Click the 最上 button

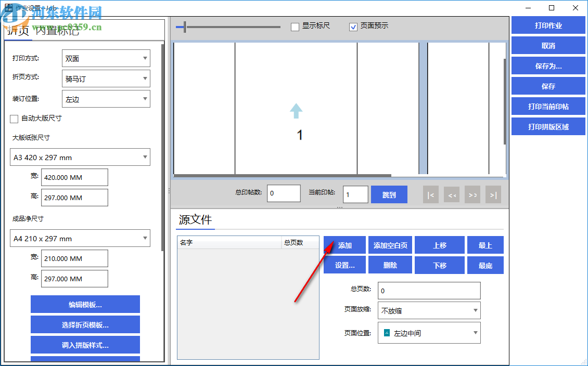(x=485, y=245)
